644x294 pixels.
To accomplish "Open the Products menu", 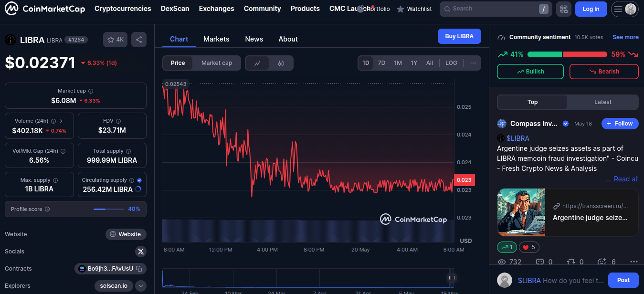I will pos(305,9).
